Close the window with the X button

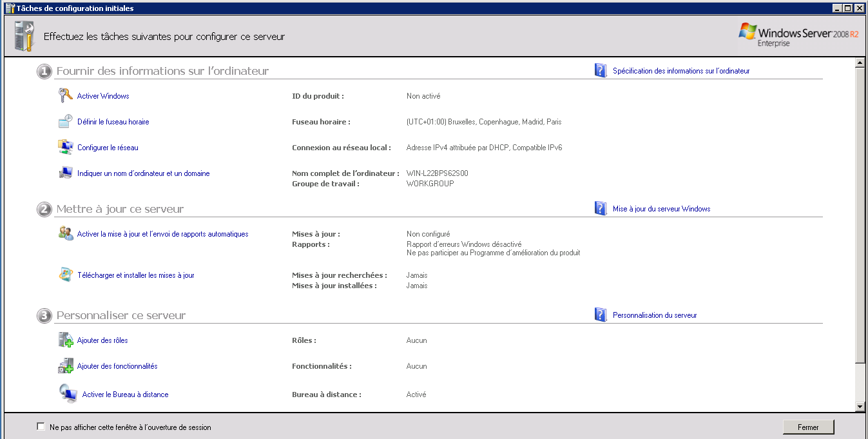click(x=858, y=8)
